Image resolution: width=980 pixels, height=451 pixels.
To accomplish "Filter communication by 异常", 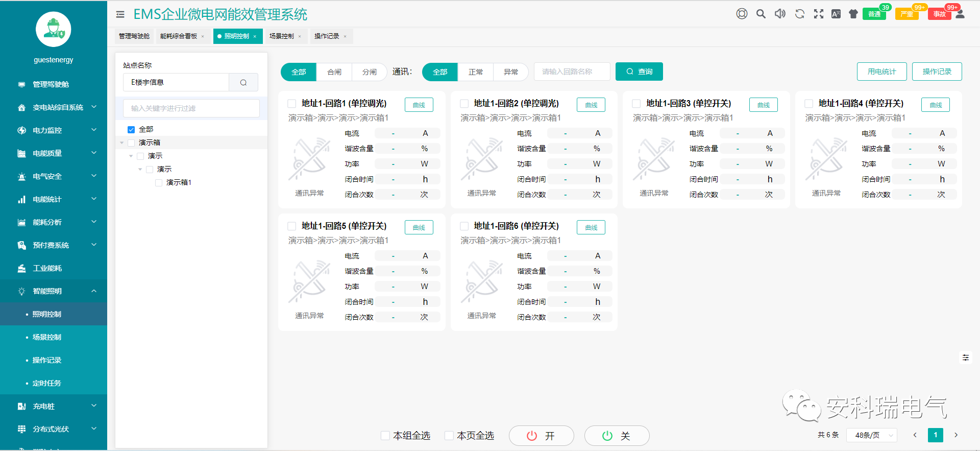I will 511,72.
